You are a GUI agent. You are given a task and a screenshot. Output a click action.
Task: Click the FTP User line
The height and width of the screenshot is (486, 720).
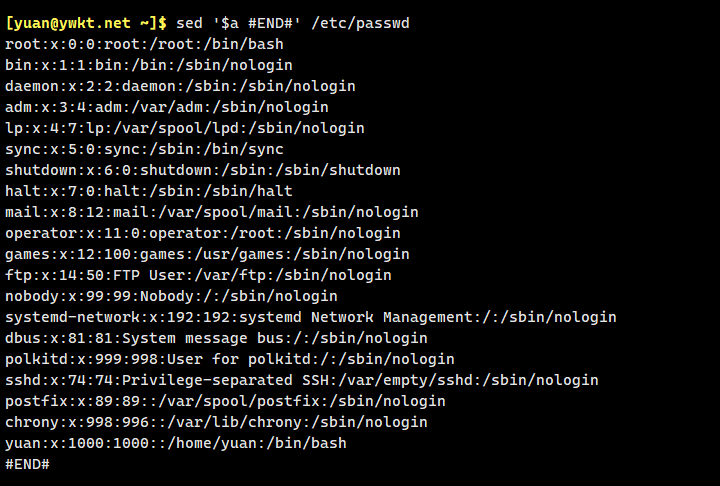coord(198,275)
